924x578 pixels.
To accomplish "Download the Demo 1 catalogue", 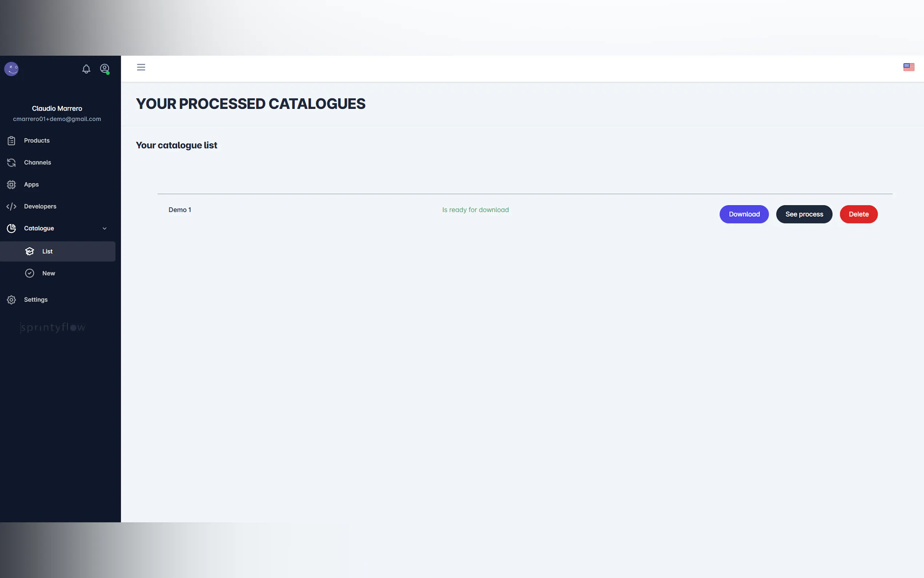I will tap(744, 214).
